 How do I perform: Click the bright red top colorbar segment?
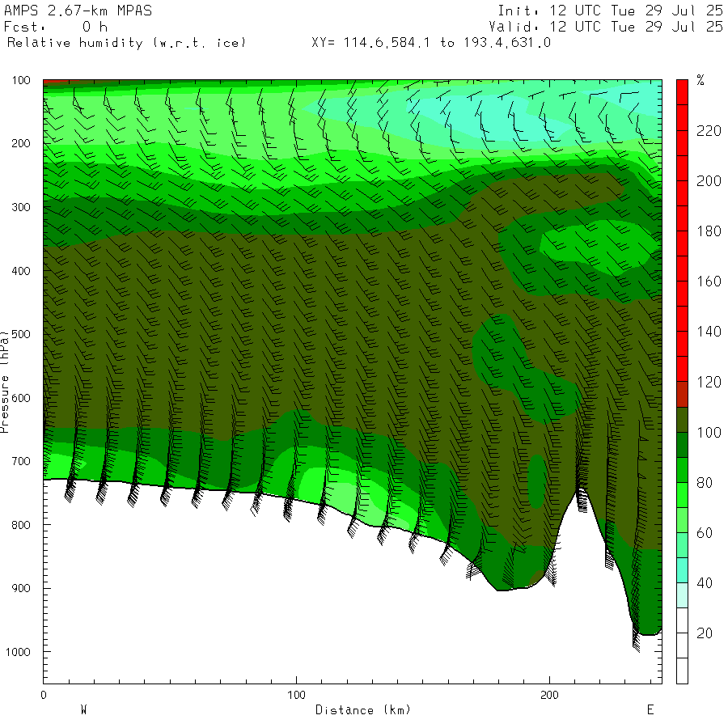[x=682, y=92]
